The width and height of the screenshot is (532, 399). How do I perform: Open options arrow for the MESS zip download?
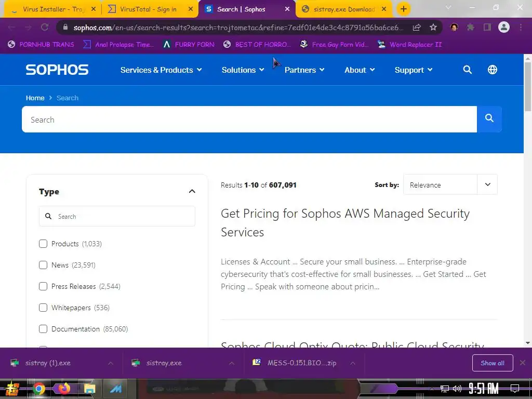coord(353,363)
